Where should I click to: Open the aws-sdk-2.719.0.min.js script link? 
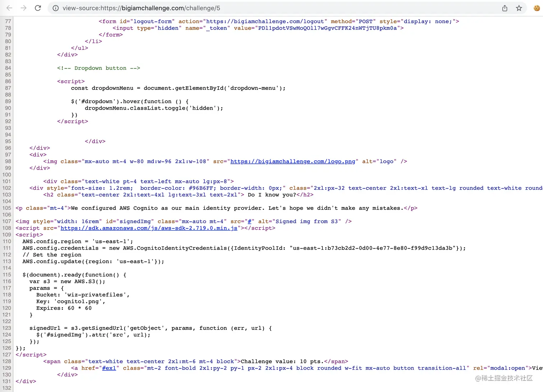coord(149,228)
